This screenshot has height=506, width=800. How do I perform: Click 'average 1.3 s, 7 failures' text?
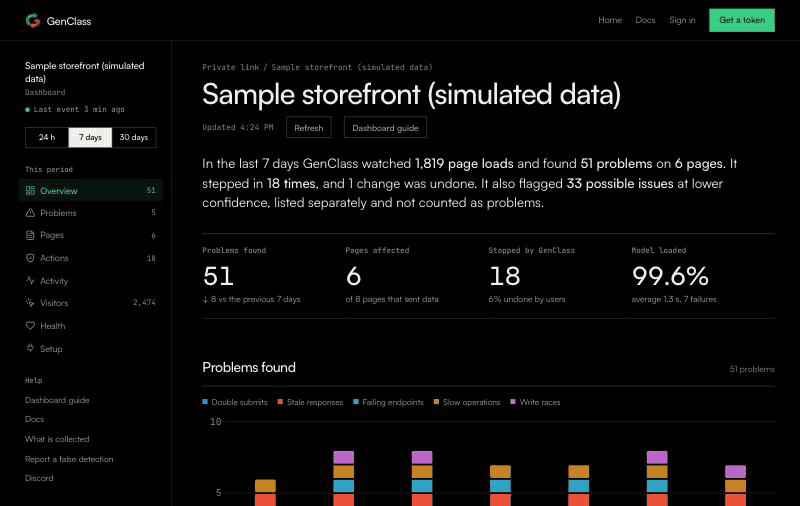(x=674, y=299)
